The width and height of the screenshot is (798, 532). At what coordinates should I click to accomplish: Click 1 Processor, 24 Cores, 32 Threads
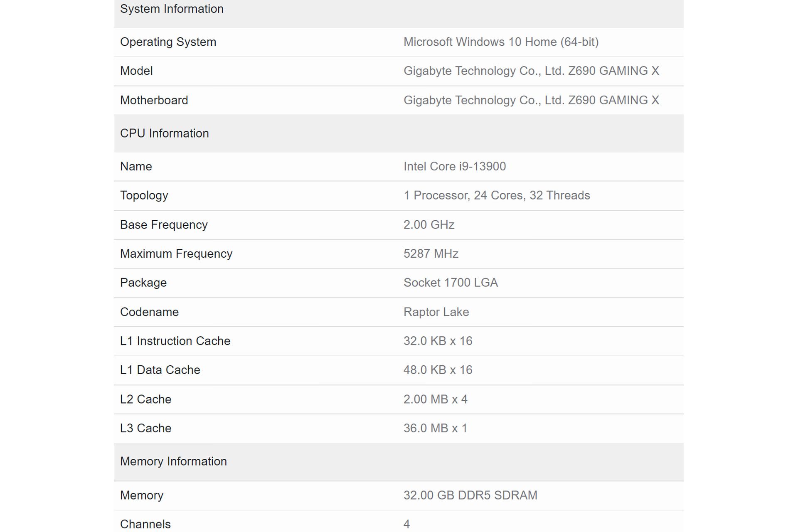pos(497,196)
